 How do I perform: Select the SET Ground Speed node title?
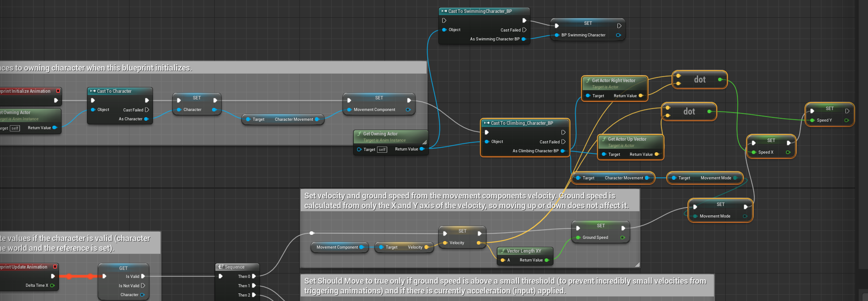tap(601, 226)
